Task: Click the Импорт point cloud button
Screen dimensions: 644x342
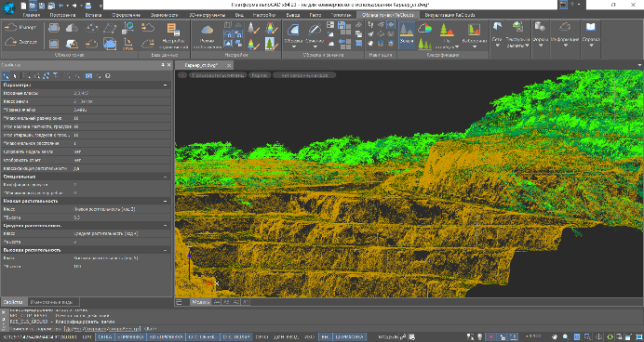Action: [x=20, y=28]
